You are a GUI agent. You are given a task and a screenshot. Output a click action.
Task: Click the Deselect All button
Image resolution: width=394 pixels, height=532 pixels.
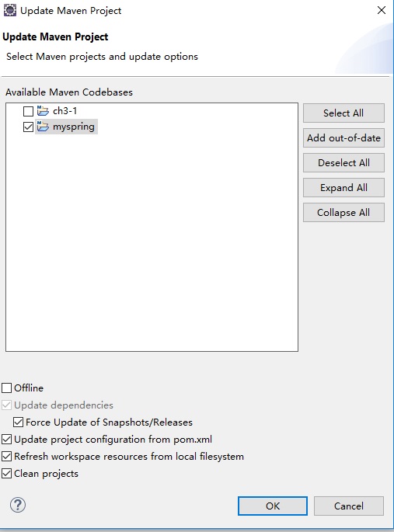click(343, 163)
